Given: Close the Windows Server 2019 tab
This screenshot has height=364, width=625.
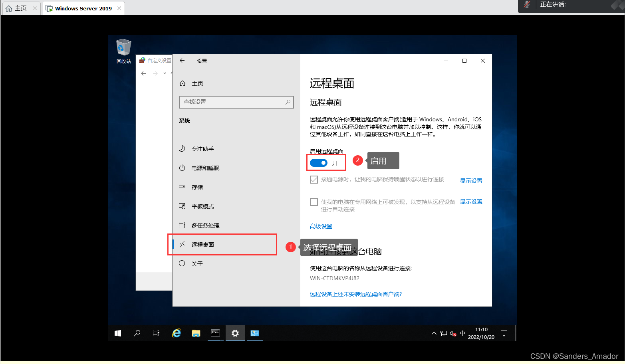Looking at the screenshot, I should 119,8.
